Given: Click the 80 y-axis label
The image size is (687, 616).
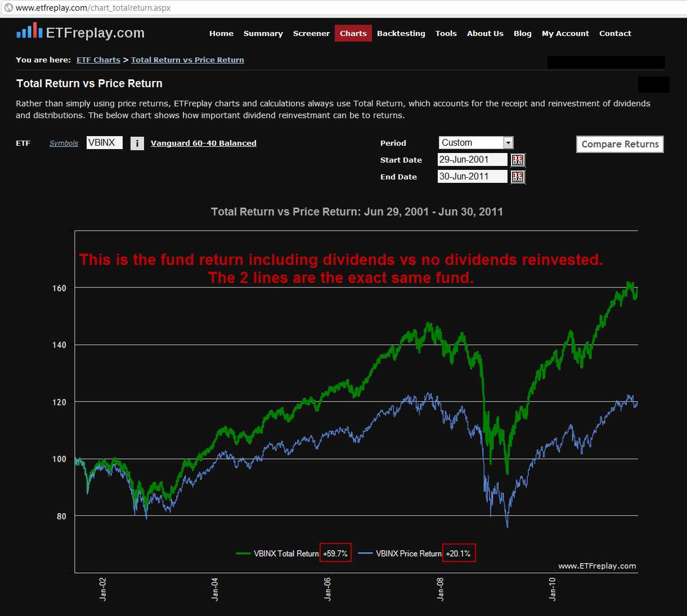Looking at the screenshot, I should pos(61,516).
